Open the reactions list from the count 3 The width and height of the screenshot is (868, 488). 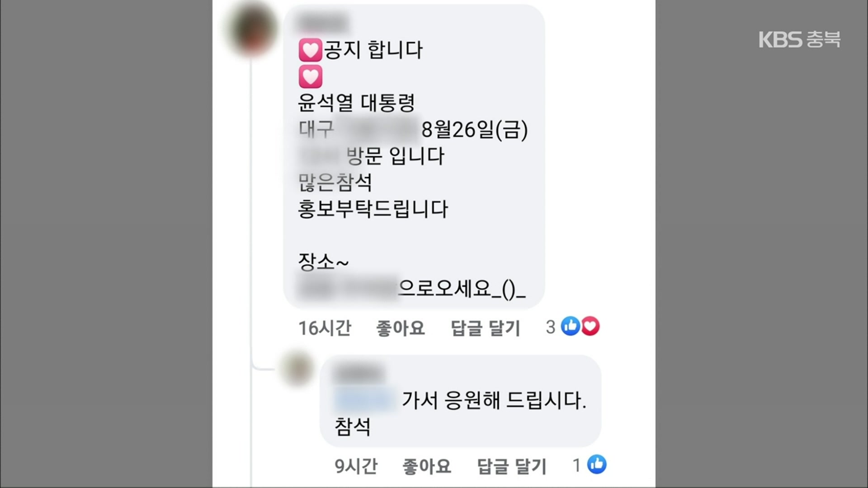coord(550,327)
